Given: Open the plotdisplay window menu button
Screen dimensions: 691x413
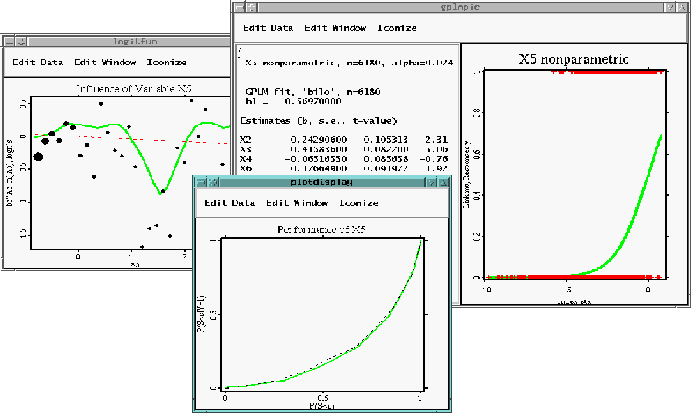Looking at the screenshot, I should click(x=201, y=182).
